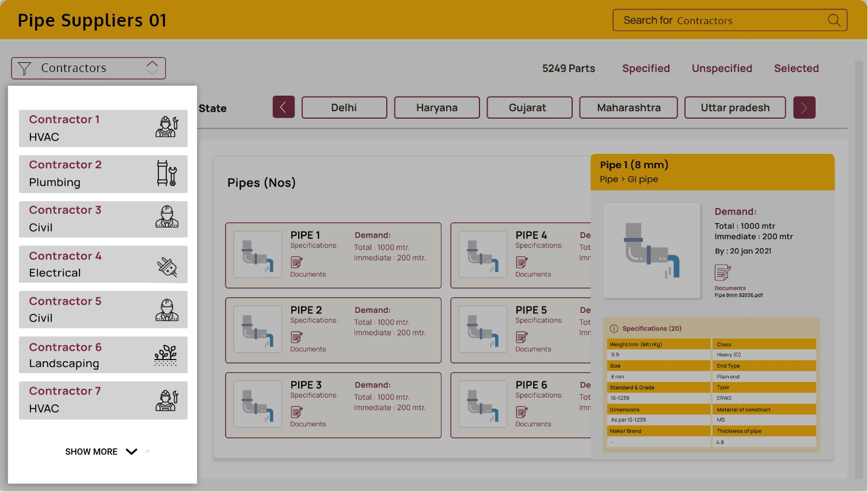Open PIPE 4 documents icon
Image resolution: width=868 pixels, height=492 pixels.
[x=521, y=263]
